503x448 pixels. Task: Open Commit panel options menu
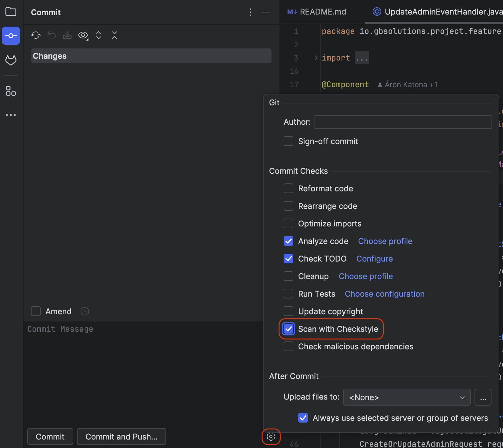pyautogui.click(x=250, y=12)
